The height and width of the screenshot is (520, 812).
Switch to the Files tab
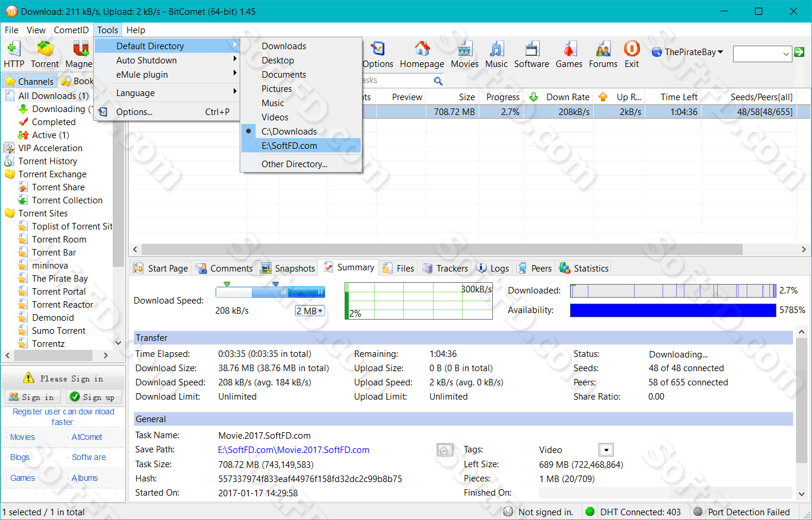[399, 269]
